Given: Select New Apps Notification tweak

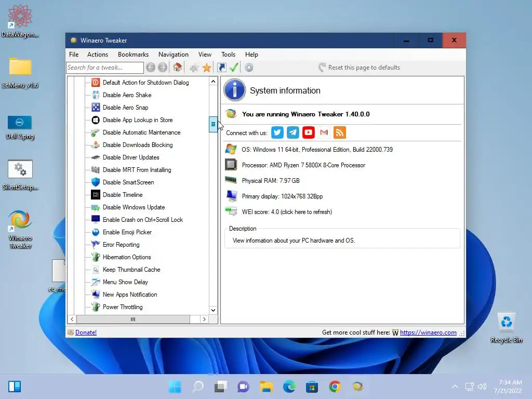Looking at the screenshot, I should pos(130,295).
